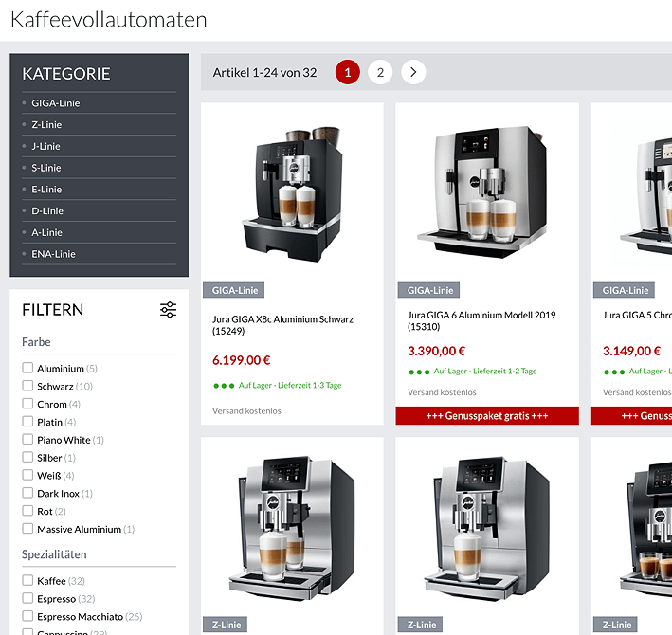Open the filter settings sliders icon
672x635 pixels.
(168, 309)
